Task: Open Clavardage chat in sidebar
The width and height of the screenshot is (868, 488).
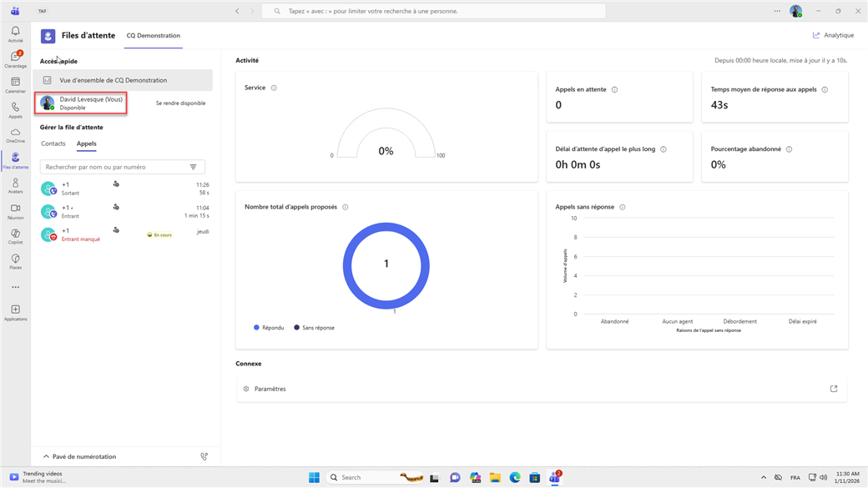Action: (x=15, y=58)
